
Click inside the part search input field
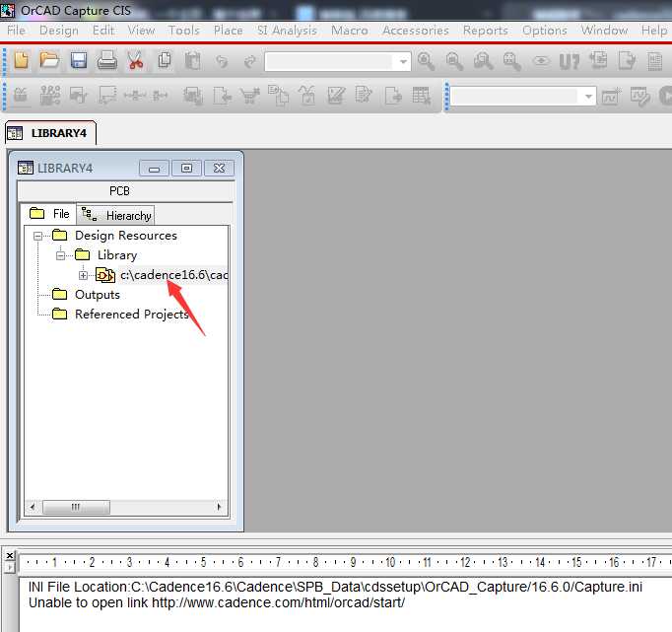tap(329, 62)
